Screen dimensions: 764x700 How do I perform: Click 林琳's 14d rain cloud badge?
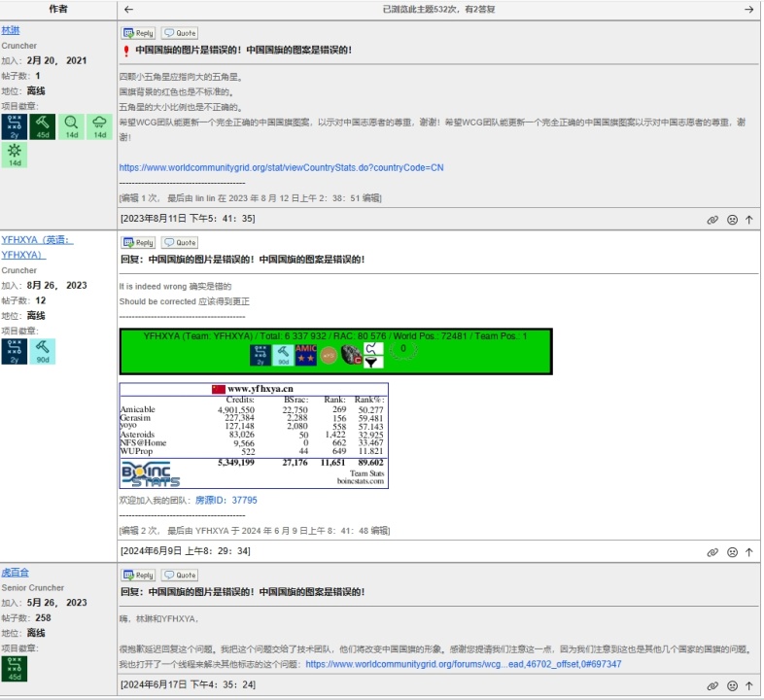99,126
